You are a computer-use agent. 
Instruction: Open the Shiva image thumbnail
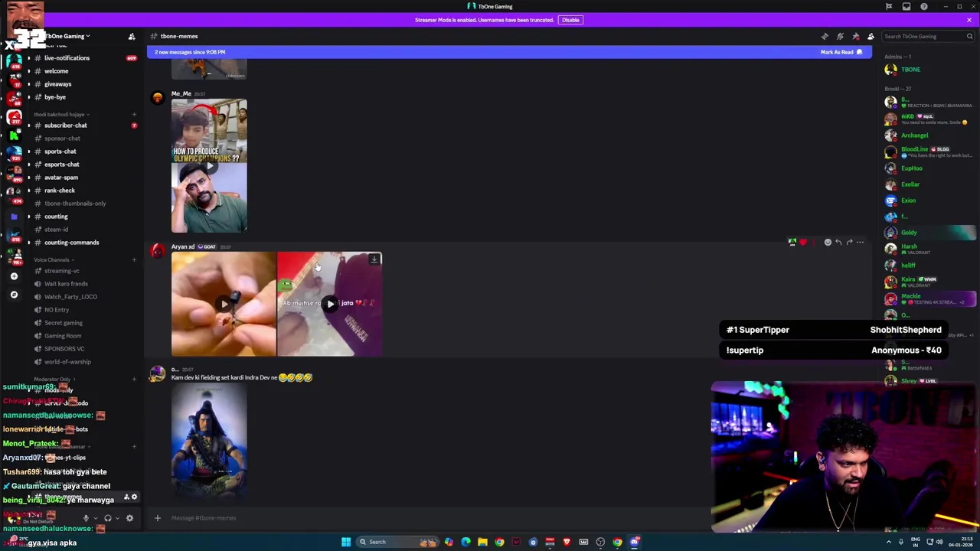(209, 442)
